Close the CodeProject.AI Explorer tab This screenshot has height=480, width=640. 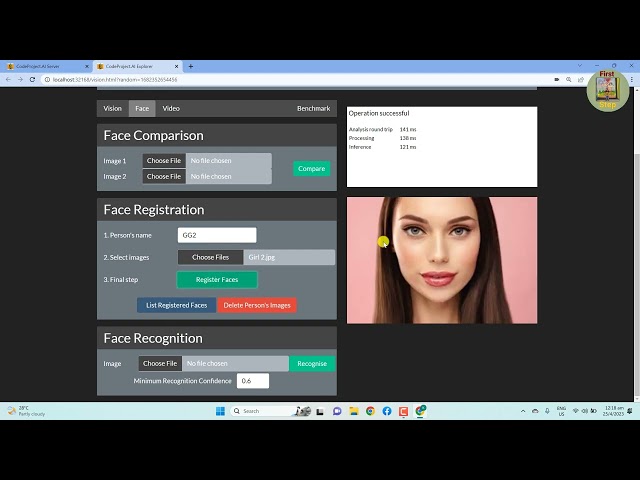pyautogui.click(x=176, y=66)
